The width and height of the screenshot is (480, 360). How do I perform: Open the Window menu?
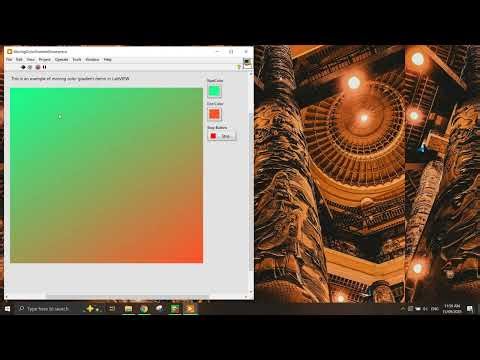pyautogui.click(x=92, y=60)
